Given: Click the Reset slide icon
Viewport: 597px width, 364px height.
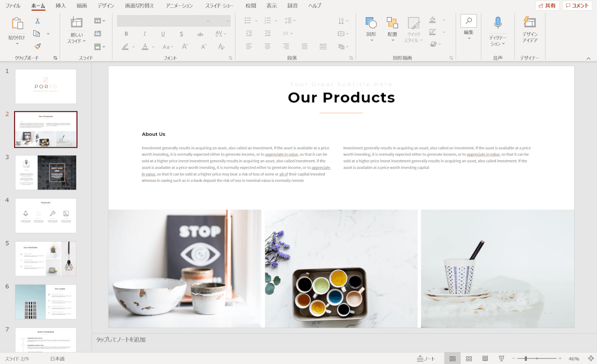Looking at the screenshot, I should click(97, 34).
